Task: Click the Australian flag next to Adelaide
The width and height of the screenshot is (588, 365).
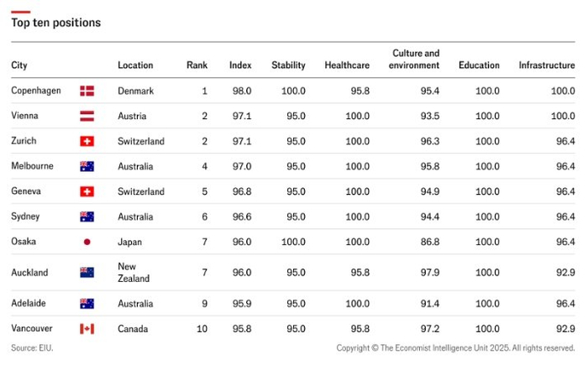Action: [x=87, y=303]
